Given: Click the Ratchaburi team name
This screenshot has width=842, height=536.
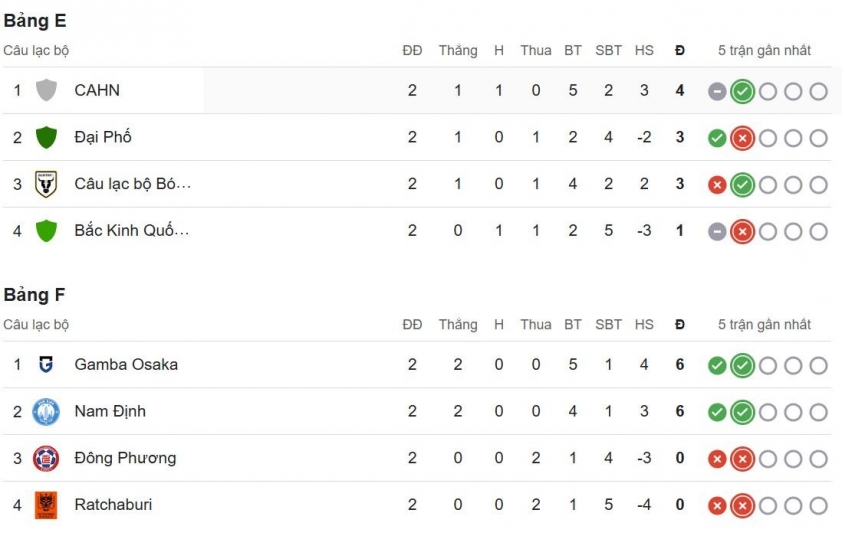Looking at the screenshot, I should tap(113, 505).
